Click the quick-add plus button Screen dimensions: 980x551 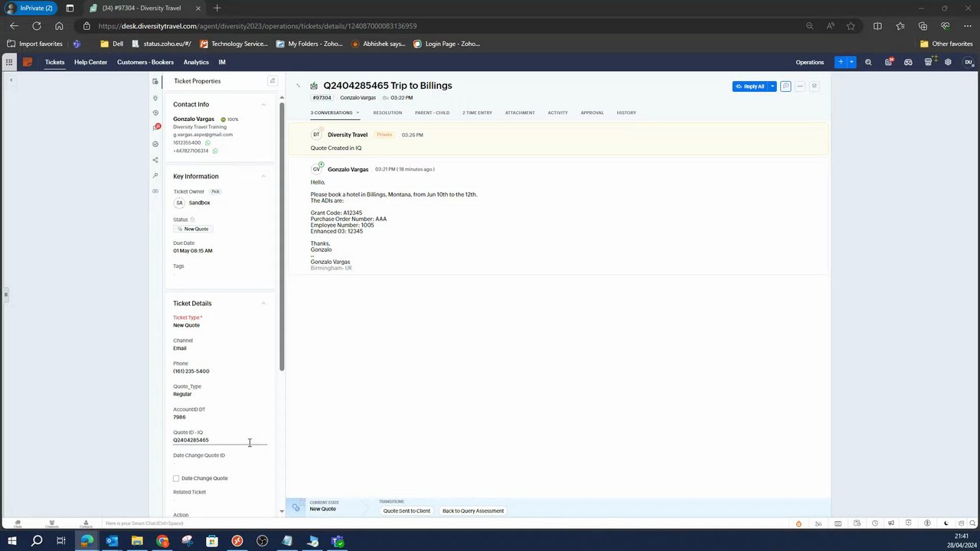coord(841,62)
